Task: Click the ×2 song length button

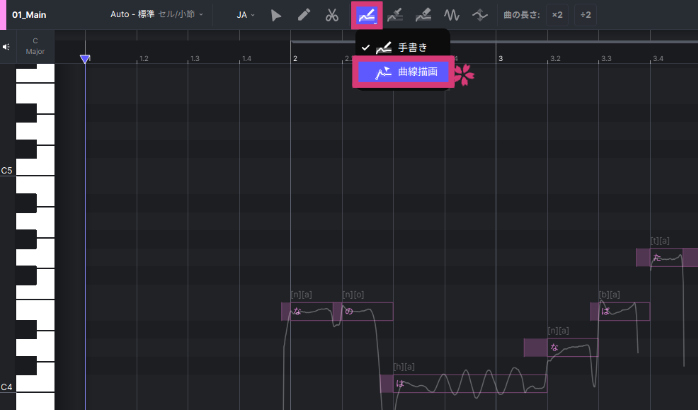Action: [557, 16]
